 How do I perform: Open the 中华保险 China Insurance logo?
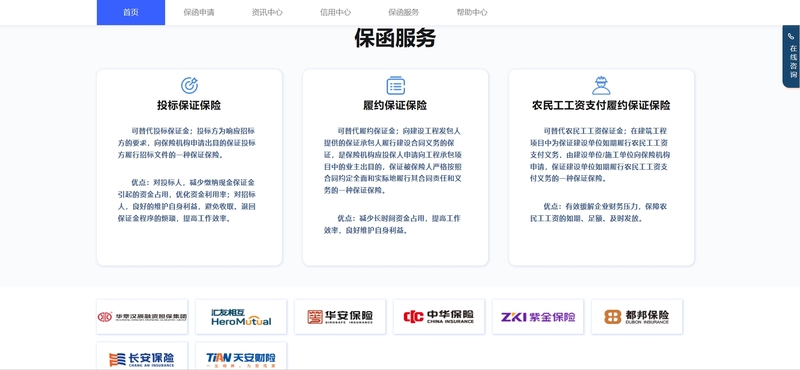point(439,317)
